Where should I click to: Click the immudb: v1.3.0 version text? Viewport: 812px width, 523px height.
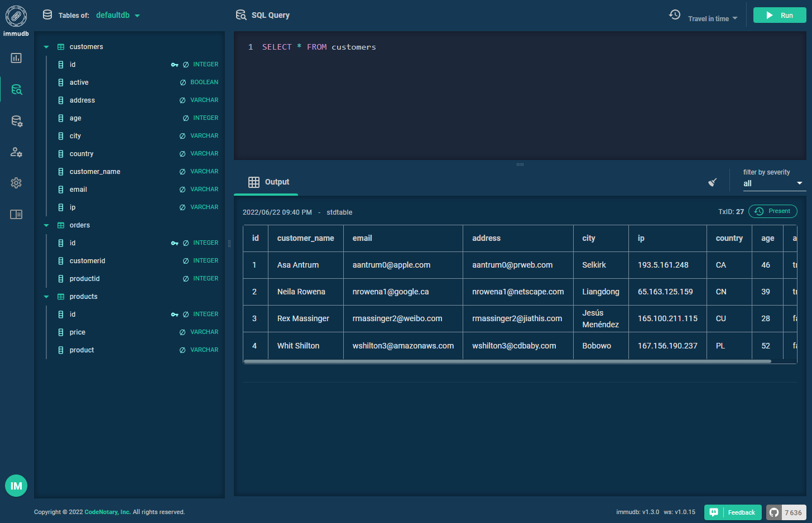pos(637,512)
